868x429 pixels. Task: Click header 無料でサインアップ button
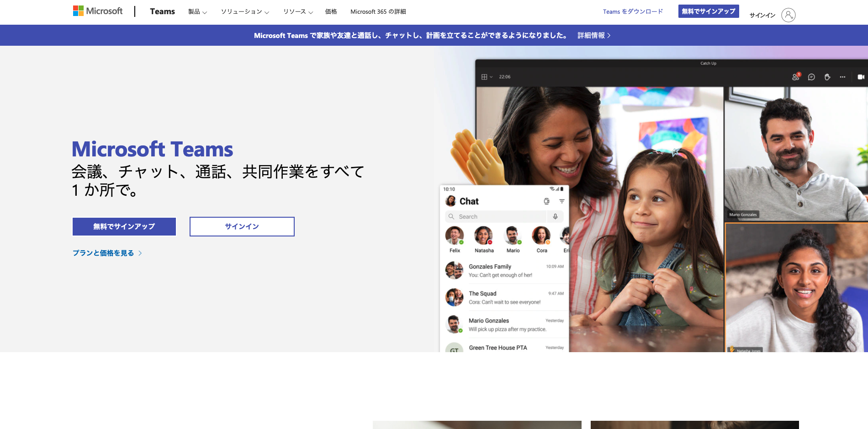tap(708, 11)
